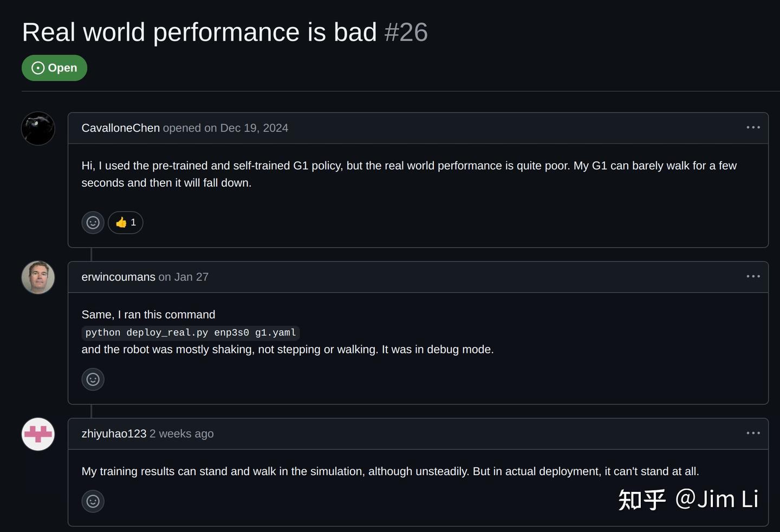Add emoji reaction to erwincoumans's comment

click(93, 379)
